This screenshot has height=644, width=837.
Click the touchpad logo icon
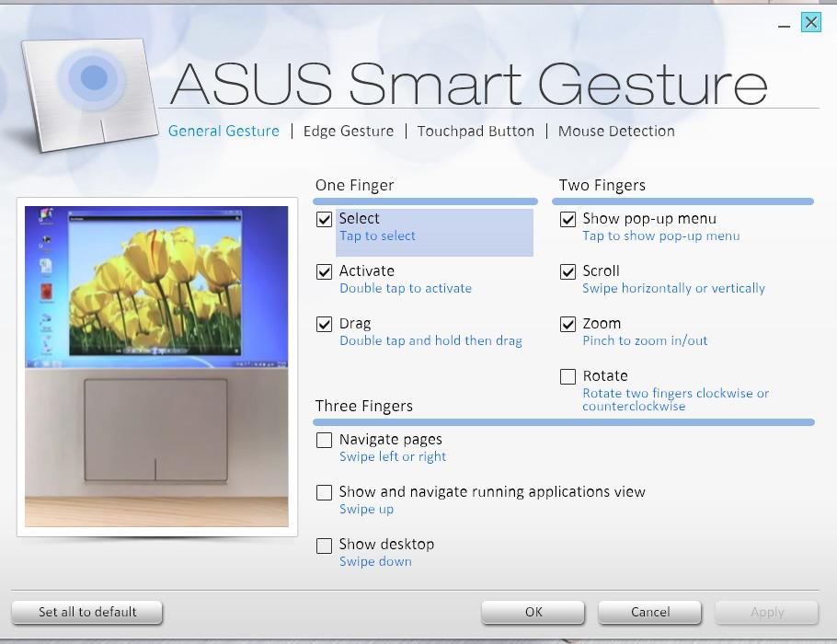pyautogui.click(x=90, y=94)
